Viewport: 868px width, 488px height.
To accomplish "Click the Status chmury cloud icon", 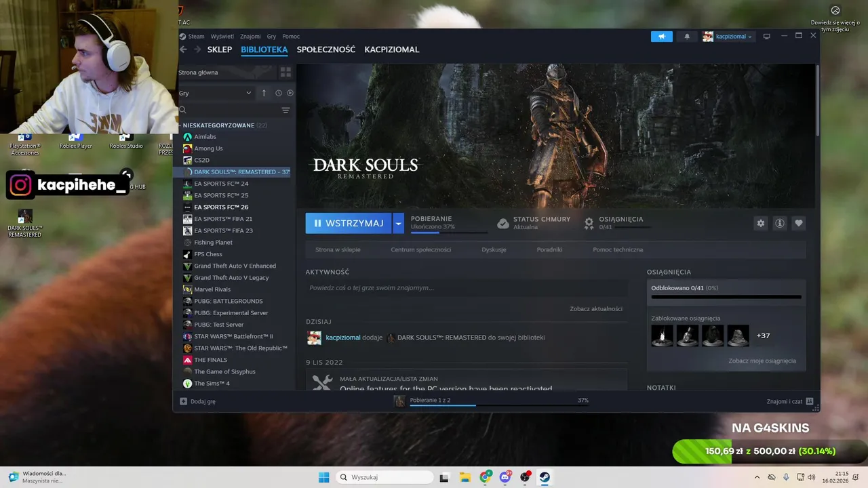I will [x=503, y=223].
